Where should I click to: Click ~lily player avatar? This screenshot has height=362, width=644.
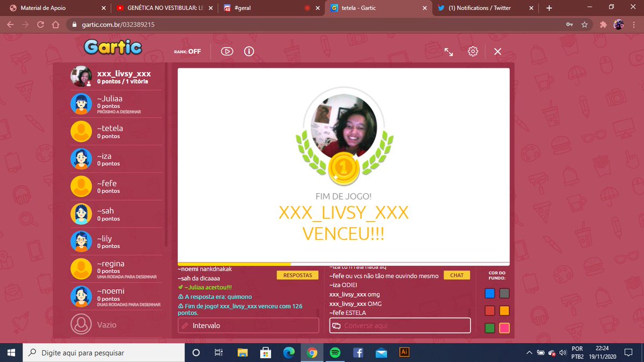point(82,241)
